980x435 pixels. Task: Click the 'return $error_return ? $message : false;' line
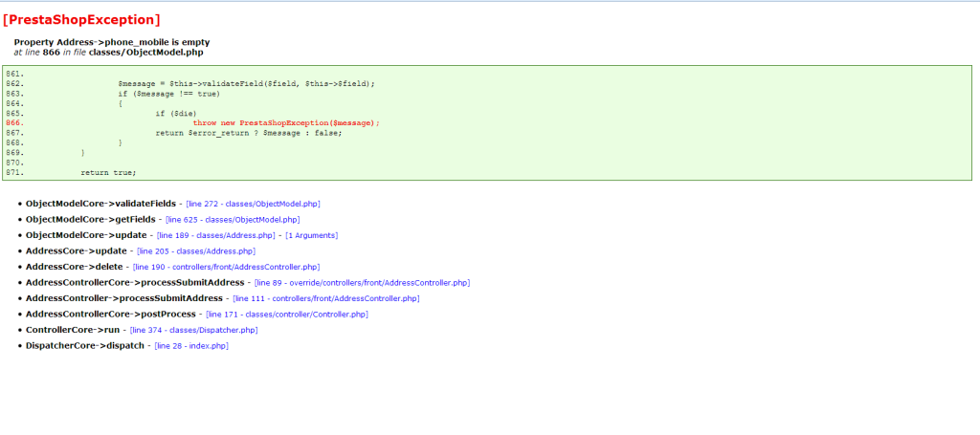tap(249, 133)
